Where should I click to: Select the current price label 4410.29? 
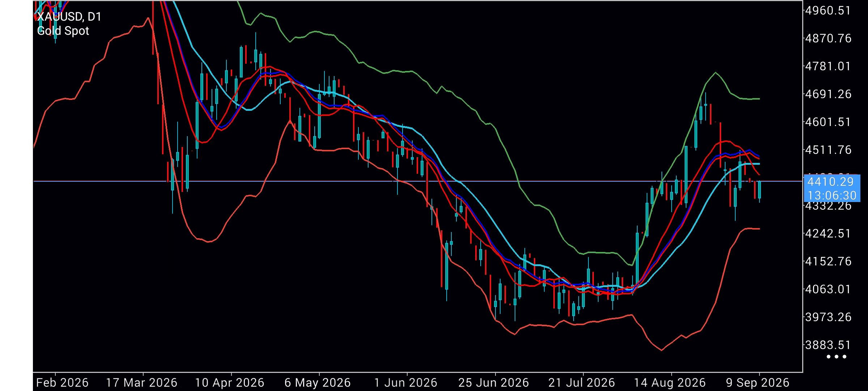pyautogui.click(x=830, y=182)
